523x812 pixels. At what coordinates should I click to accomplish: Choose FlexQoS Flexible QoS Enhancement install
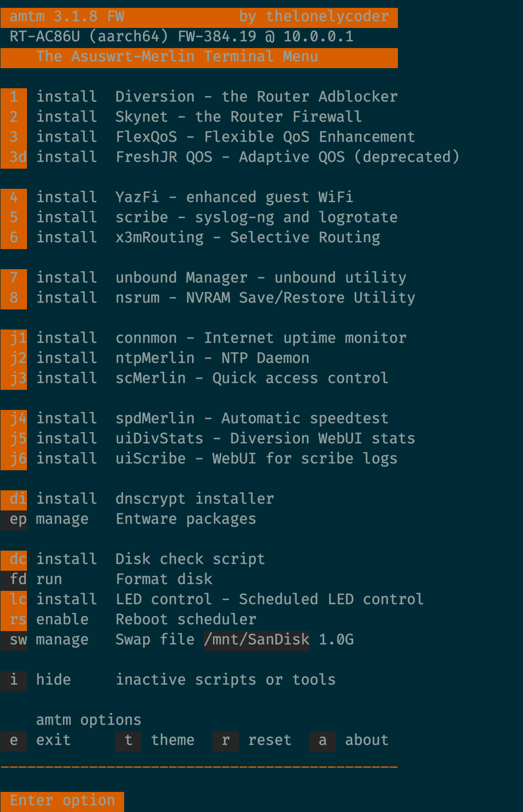13,136
